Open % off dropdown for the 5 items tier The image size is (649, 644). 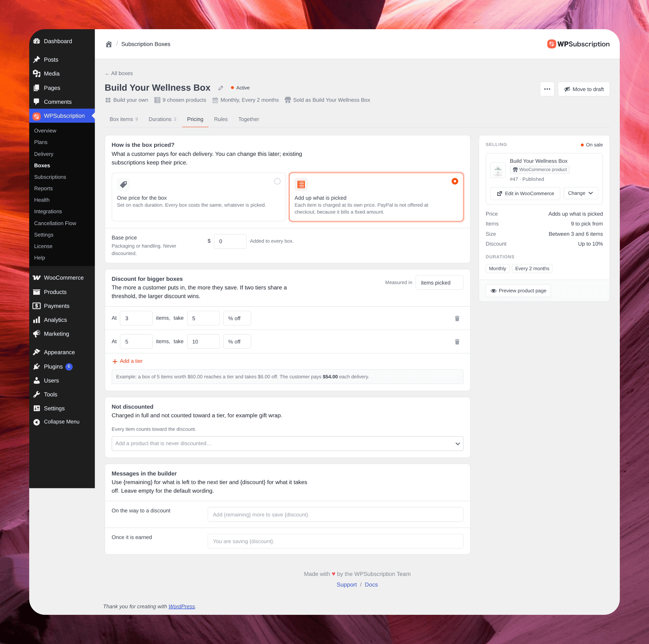coord(237,342)
